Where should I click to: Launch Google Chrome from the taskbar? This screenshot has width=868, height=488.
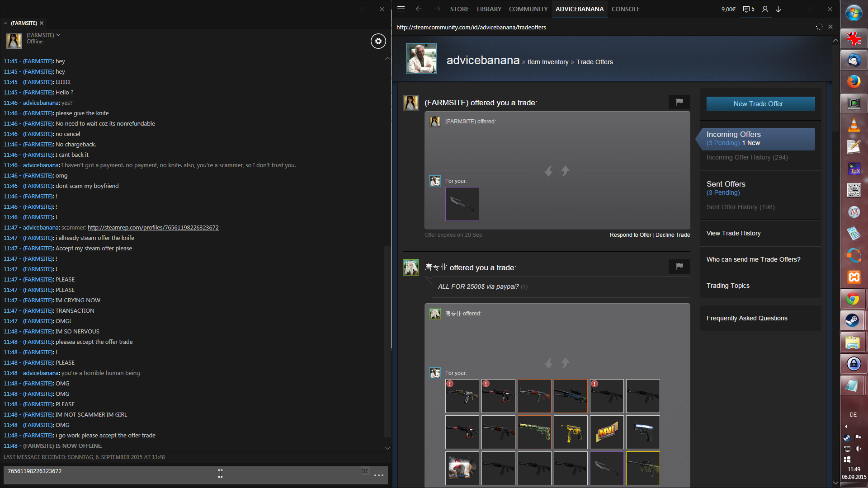click(854, 299)
